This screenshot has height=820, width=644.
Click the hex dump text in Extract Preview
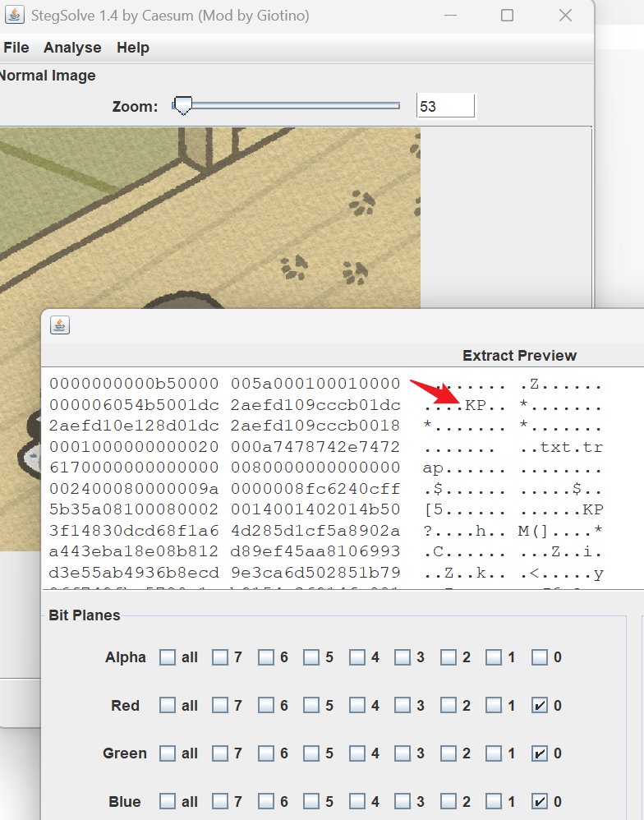(x=224, y=478)
